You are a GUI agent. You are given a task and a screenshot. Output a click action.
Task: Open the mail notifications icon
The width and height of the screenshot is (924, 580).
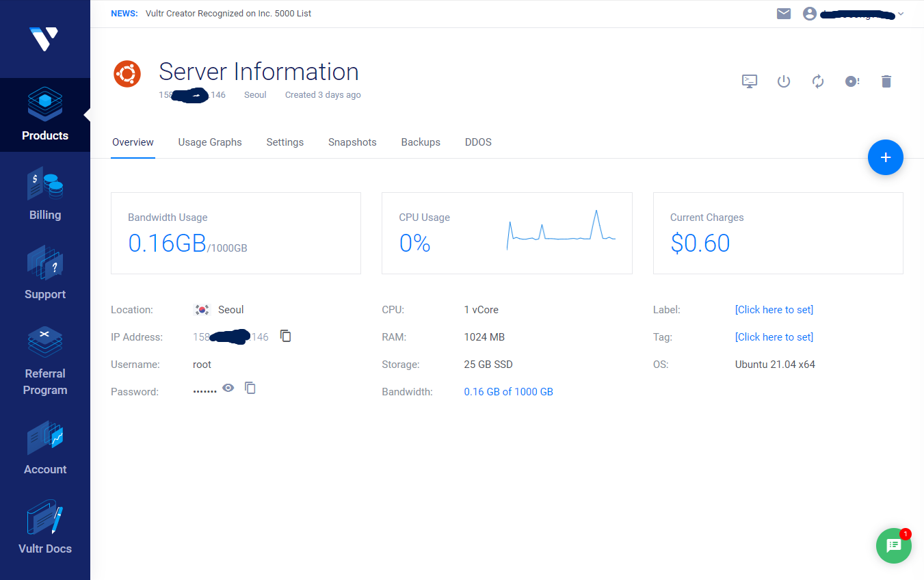(x=784, y=14)
